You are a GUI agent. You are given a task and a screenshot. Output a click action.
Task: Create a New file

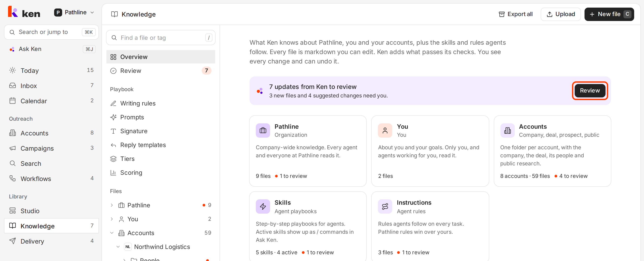click(609, 14)
